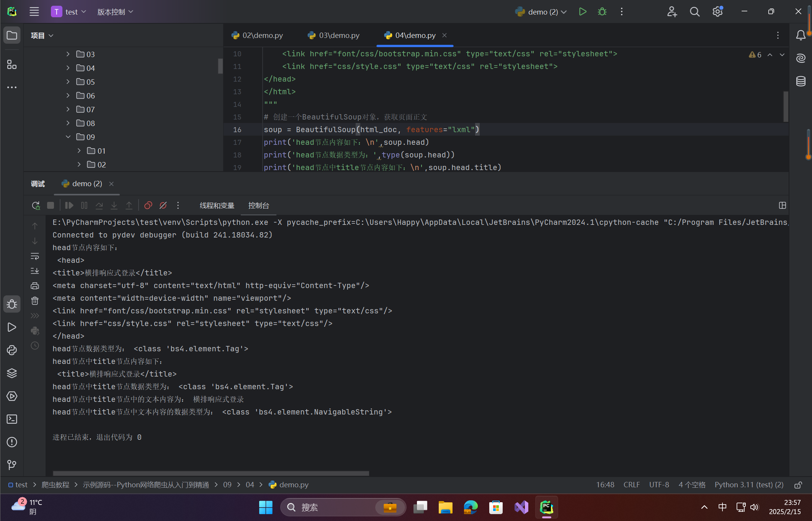Open Debug tool window in left sidebar
This screenshot has height=521, width=812.
[12, 304]
